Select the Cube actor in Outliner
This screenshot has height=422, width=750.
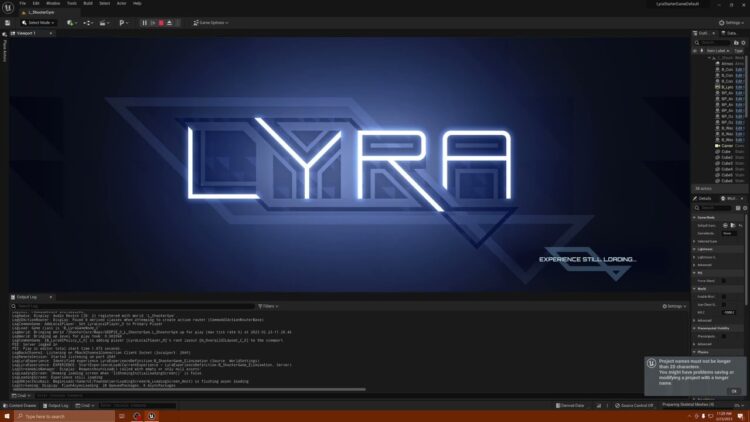coord(726,152)
